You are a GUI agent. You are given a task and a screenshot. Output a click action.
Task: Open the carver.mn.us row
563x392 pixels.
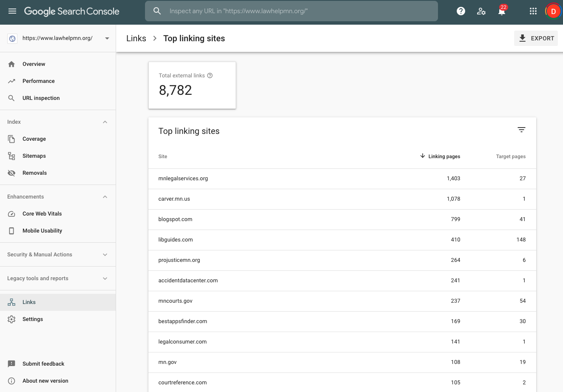[342, 199]
